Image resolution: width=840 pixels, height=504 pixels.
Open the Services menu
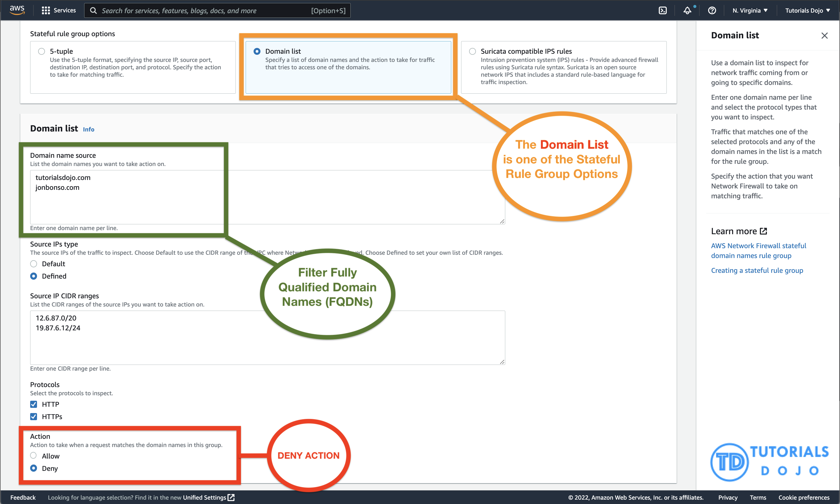(x=64, y=10)
